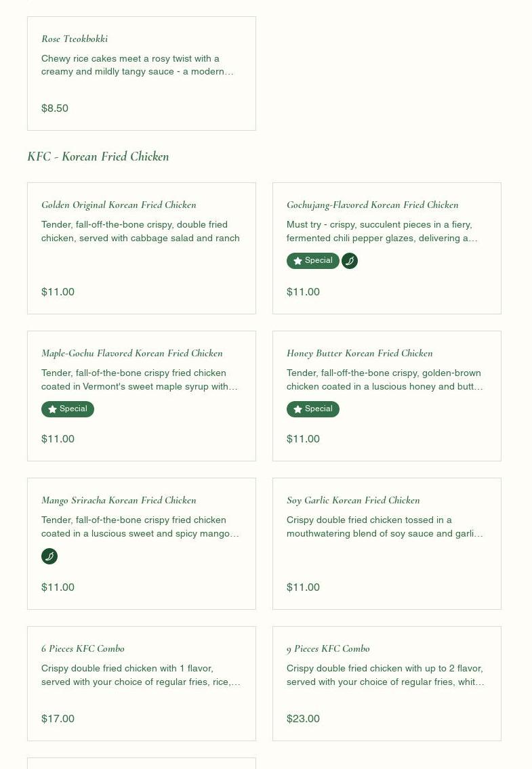Click the KFC - Korean Fried Chicken section heading
Screen dimensions: 532x769
98,157
